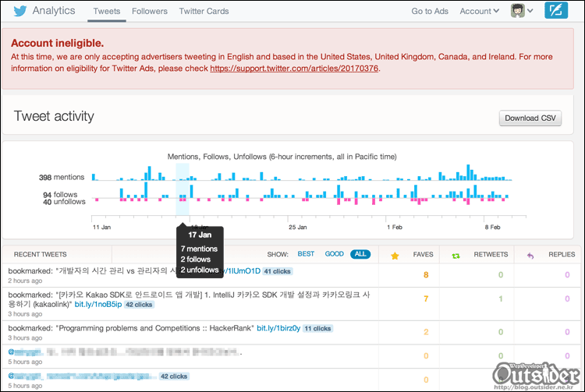Click the 40 unfollows chart label
This screenshot has height=392, width=585.
coord(64,202)
